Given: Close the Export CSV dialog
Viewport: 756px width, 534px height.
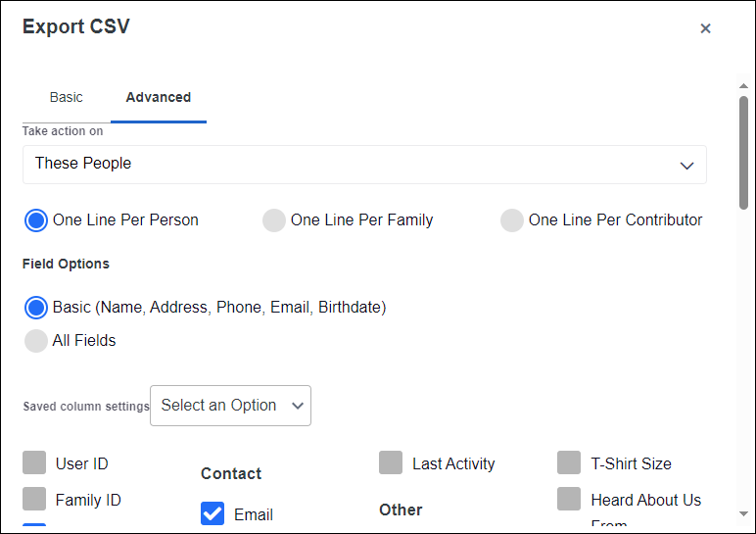Looking at the screenshot, I should tap(705, 28).
